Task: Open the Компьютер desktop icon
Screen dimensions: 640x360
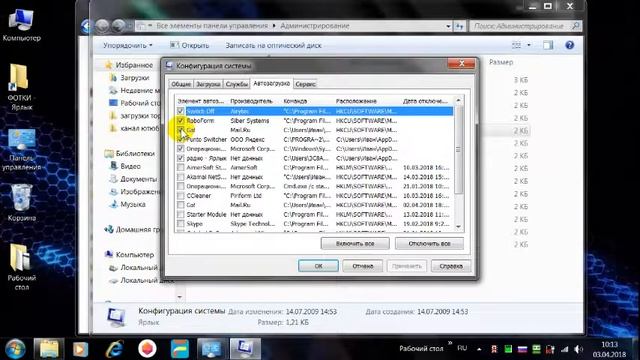Action: click(21, 25)
